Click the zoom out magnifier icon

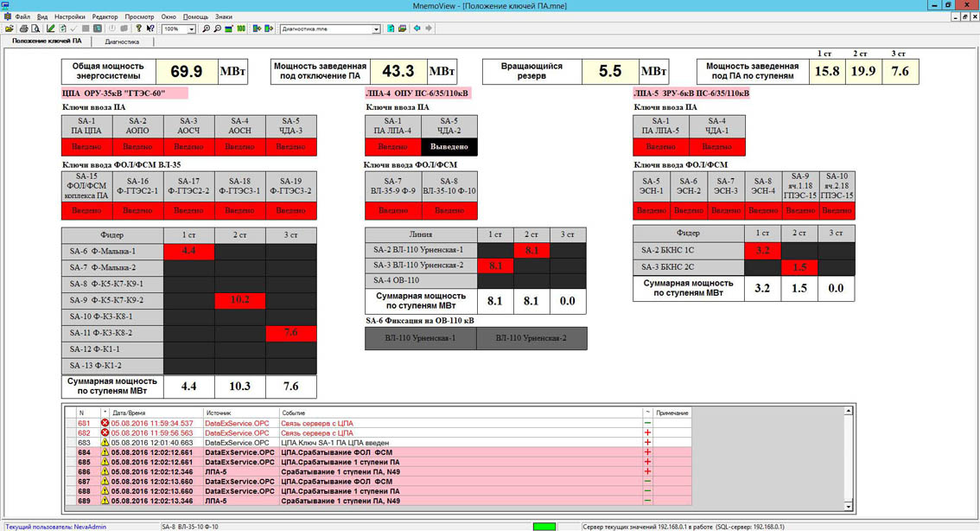[218, 29]
